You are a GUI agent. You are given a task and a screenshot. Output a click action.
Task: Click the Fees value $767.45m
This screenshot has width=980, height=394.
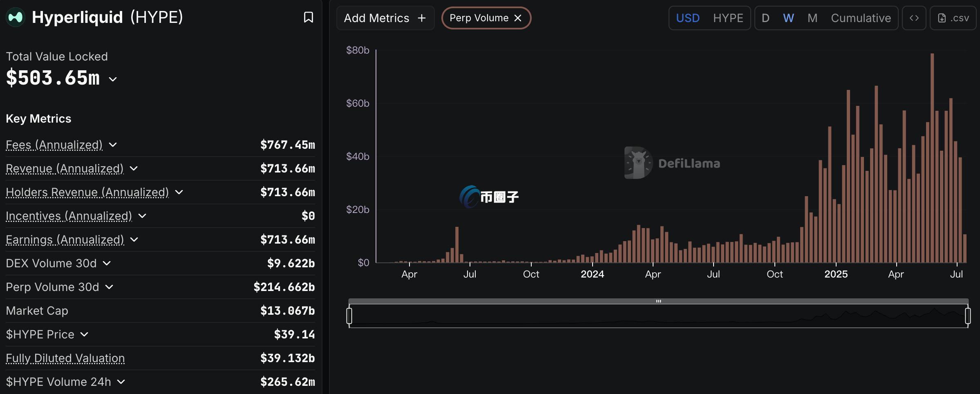(x=288, y=145)
